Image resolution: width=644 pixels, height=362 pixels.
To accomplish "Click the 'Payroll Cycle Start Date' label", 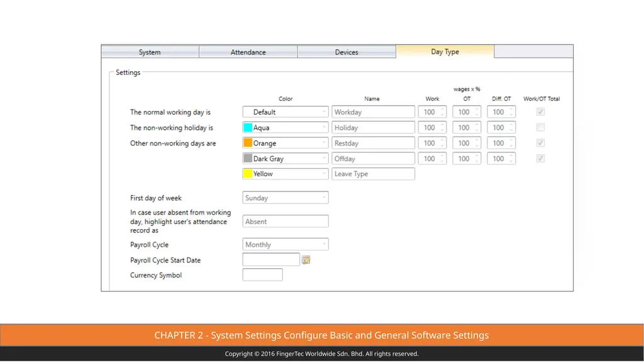I will tap(165, 260).
